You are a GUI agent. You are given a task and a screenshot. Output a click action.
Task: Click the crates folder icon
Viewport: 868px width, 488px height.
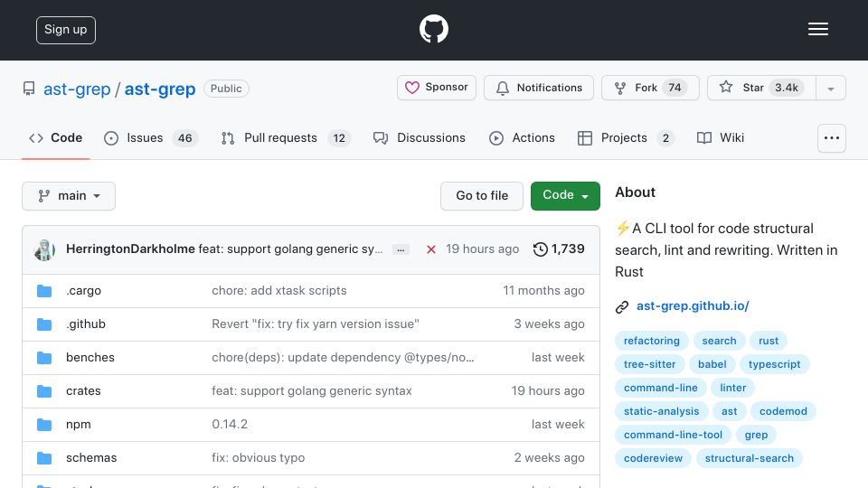tap(44, 391)
